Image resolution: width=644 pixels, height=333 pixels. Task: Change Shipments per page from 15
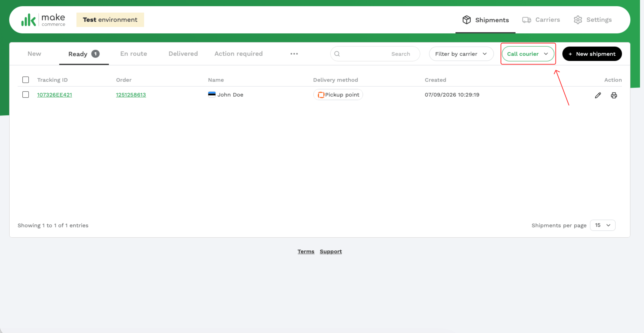click(603, 225)
